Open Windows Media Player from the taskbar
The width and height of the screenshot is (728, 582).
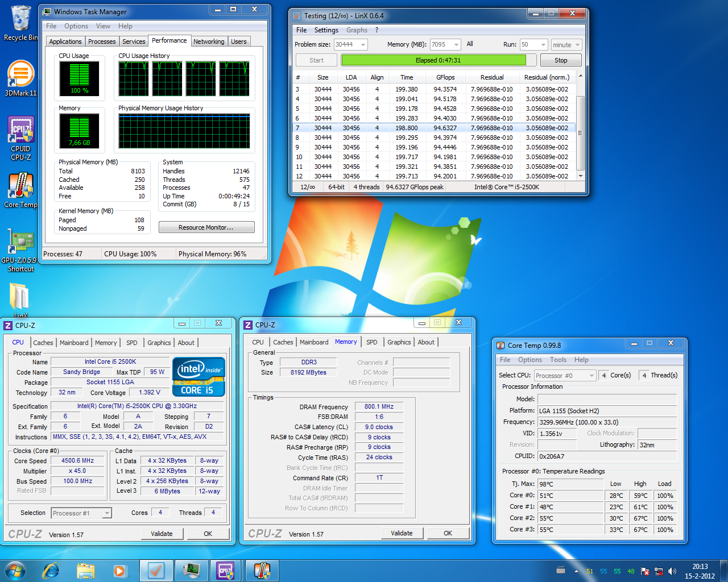tap(119, 570)
